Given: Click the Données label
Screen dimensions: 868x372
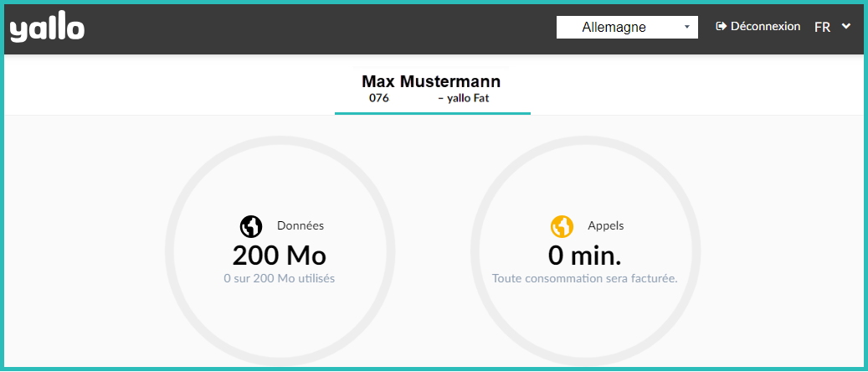Looking at the screenshot, I should tap(300, 225).
